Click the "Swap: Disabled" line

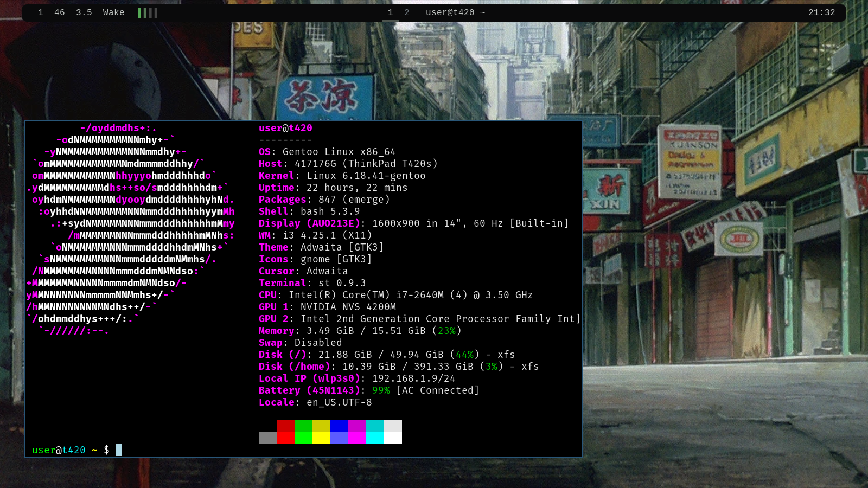301,343
